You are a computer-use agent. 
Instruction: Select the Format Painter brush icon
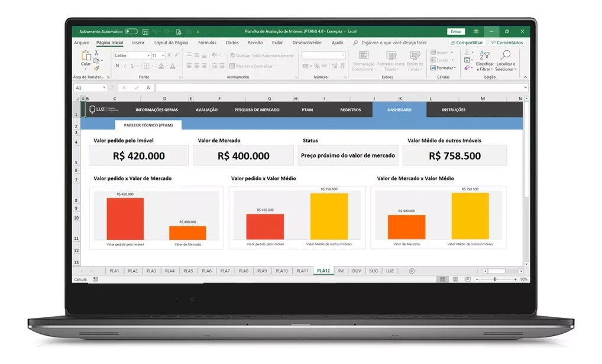pos(96,68)
